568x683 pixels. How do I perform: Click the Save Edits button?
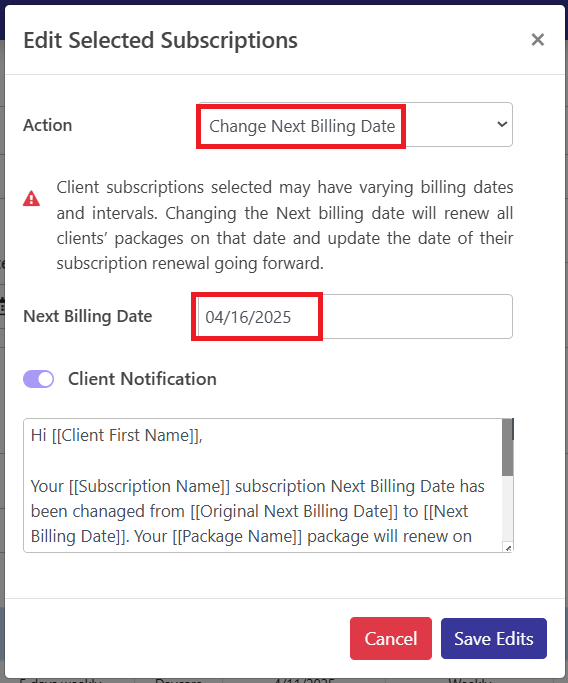click(x=494, y=639)
